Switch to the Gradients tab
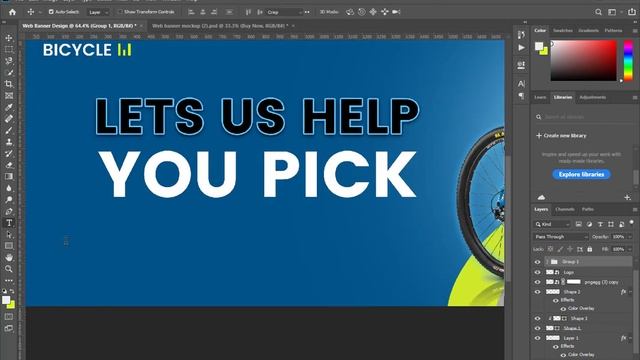 [588, 31]
